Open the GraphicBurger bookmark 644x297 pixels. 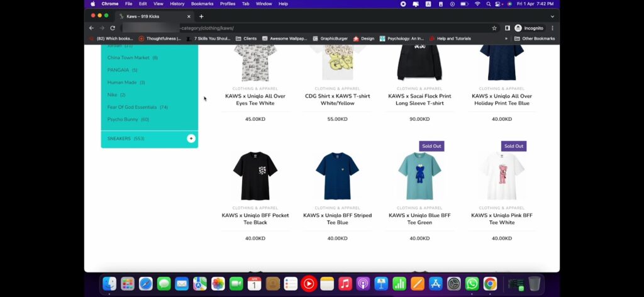(x=330, y=38)
